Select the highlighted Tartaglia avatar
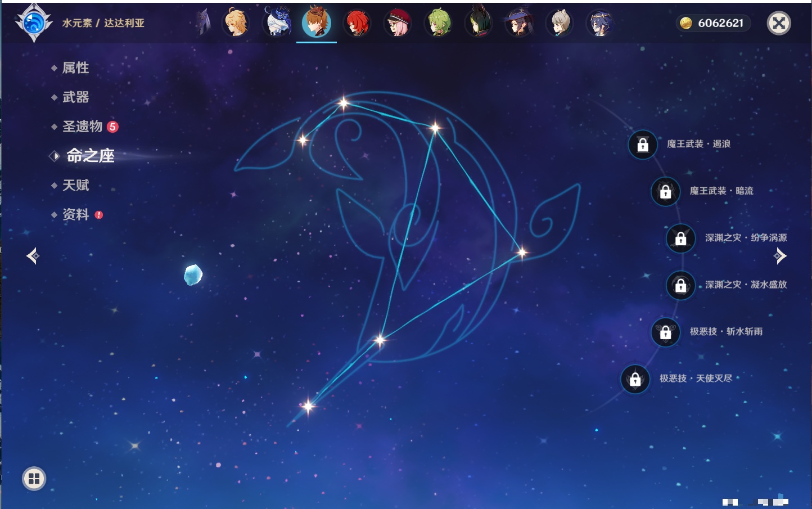The width and height of the screenshot is (812, 509). 317,22
